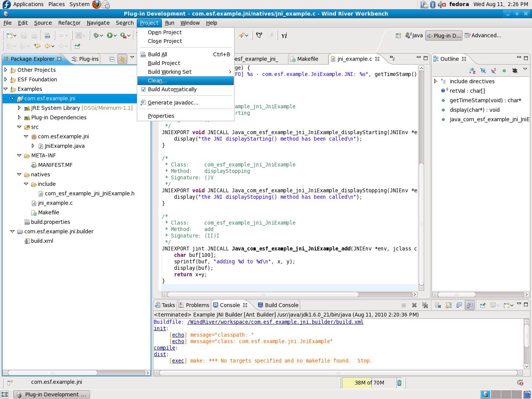The width and height of the screenshot is (532, 399).
Task: Click the group includes icon in Outline
Action: click(515, 71)
